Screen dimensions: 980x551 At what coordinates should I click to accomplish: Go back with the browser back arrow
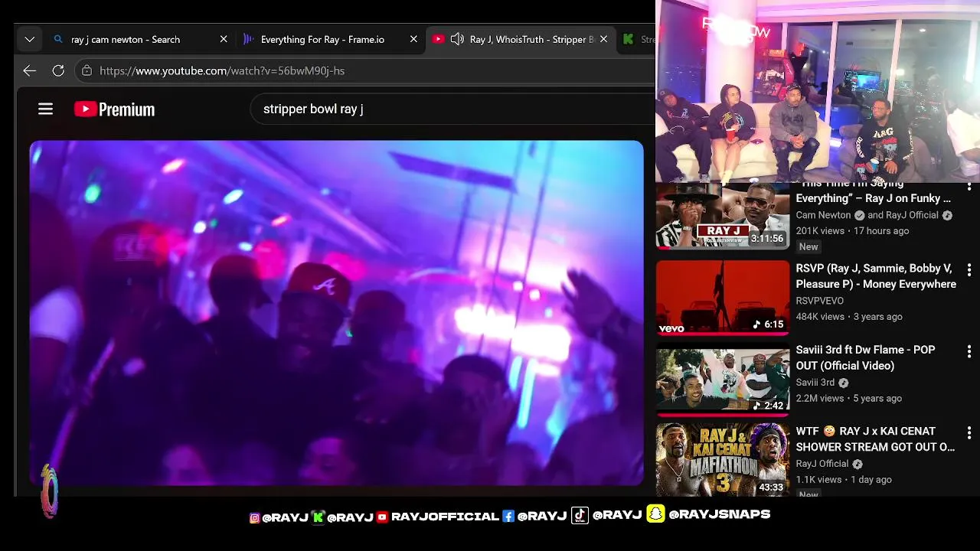click(29, 70)
